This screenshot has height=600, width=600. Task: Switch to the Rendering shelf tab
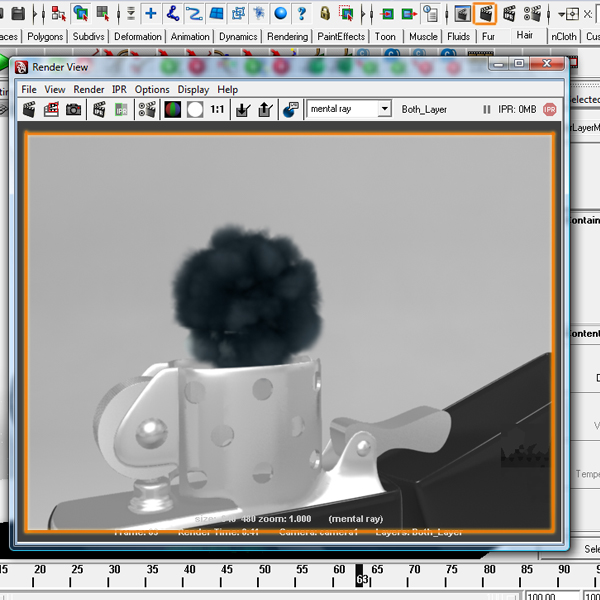point(287,37)
